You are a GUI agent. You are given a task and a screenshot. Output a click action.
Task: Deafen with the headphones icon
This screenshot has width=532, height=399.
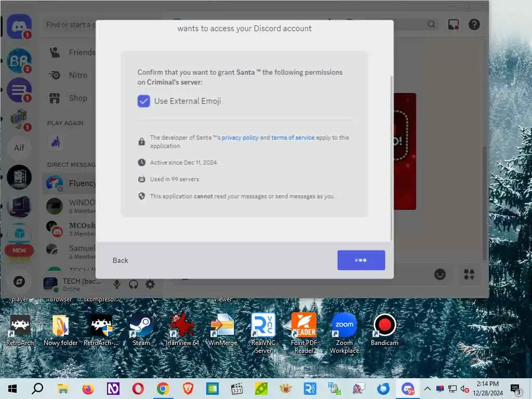[134, 284]
